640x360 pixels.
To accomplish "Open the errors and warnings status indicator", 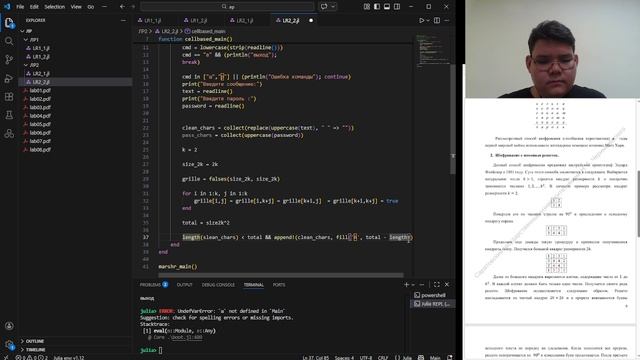I will pos(32,358).
